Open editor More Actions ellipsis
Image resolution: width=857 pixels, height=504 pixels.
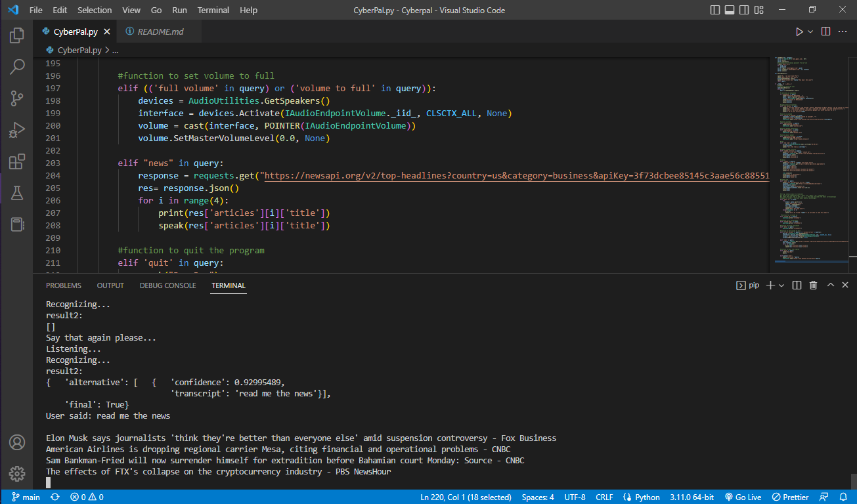pos(844,31)
